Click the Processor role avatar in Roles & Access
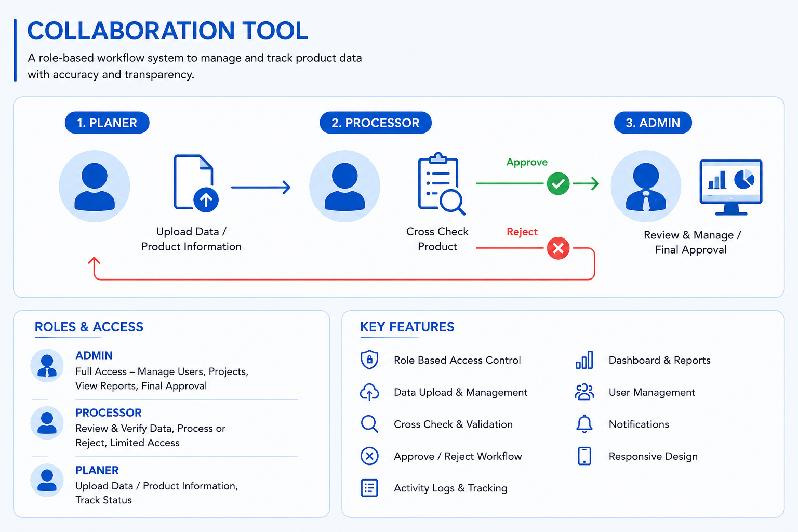 pyautogui.click(x=47, y=423)
